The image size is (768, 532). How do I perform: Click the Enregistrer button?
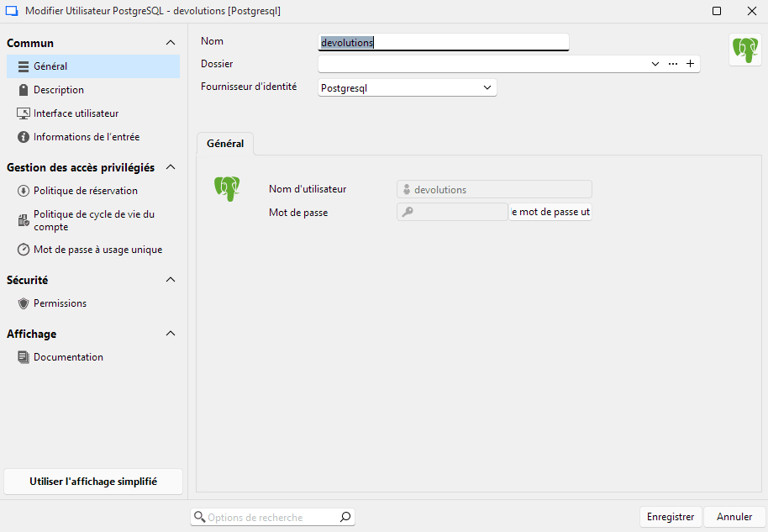pos(671,517)
